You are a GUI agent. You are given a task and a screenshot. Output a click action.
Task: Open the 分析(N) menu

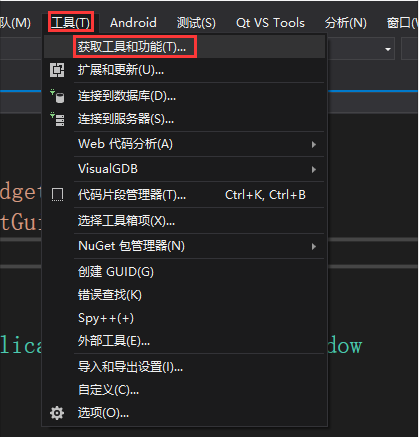point(346,23)
